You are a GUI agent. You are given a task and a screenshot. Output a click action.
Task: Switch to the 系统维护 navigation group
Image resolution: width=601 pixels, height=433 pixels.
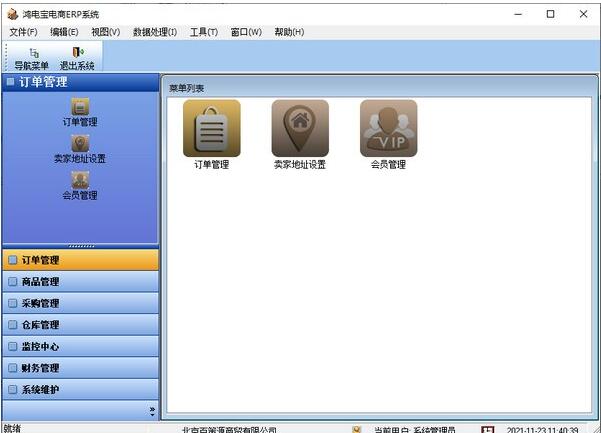80,390
